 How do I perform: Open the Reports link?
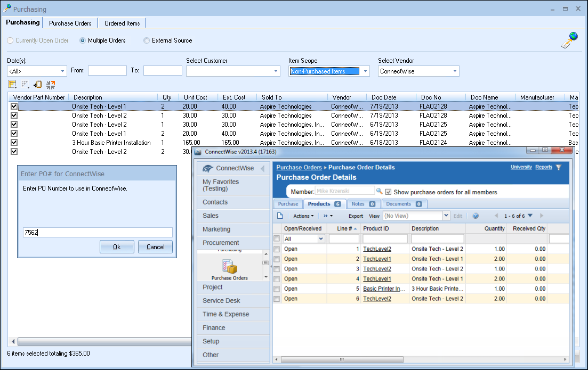pos(544,167)
